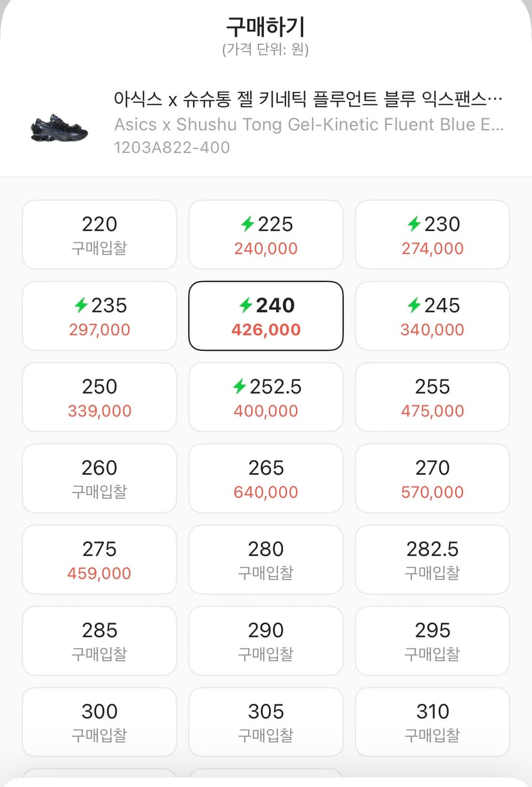Tap size 280 purchase bid button
The height and width of the screenshot is (787, 532).
coord(266,560)
